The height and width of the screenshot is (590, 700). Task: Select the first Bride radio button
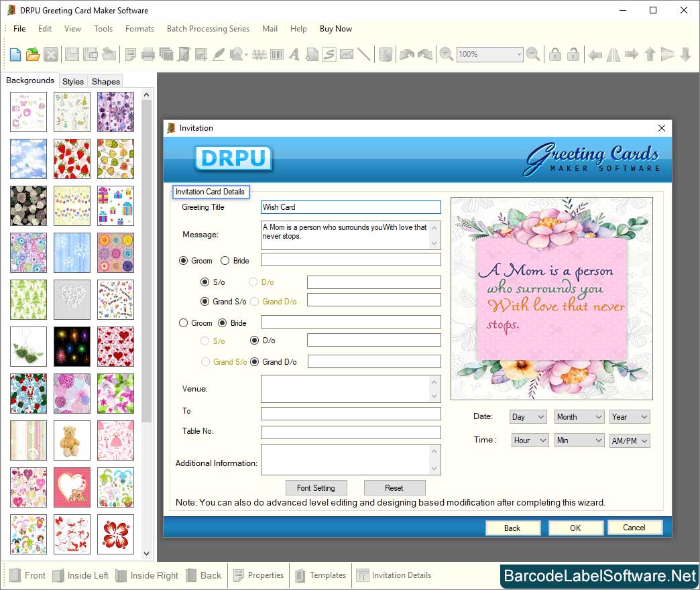225,261
